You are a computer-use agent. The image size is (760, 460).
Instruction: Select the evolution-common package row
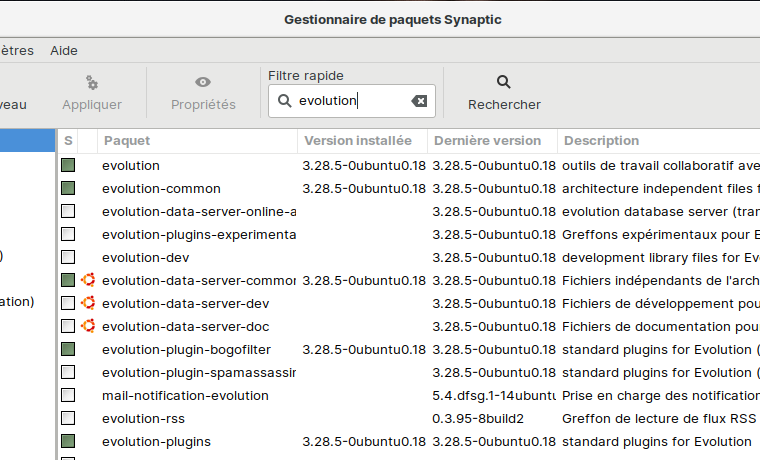tap(161, 188)
